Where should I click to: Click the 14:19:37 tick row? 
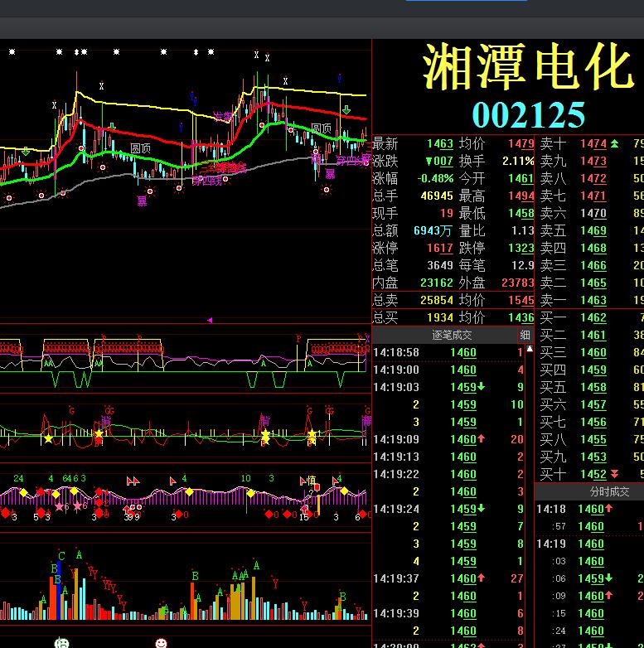tap(448, 578)
